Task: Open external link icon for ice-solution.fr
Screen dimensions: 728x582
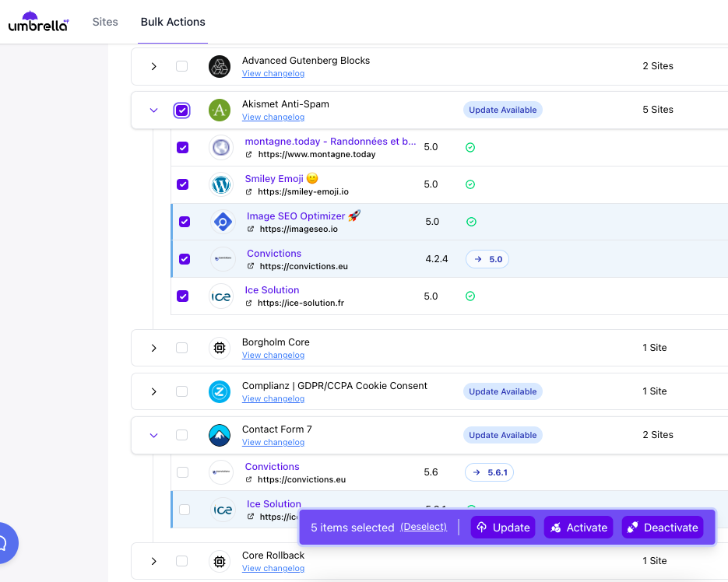Action: [x=249, y=303]
